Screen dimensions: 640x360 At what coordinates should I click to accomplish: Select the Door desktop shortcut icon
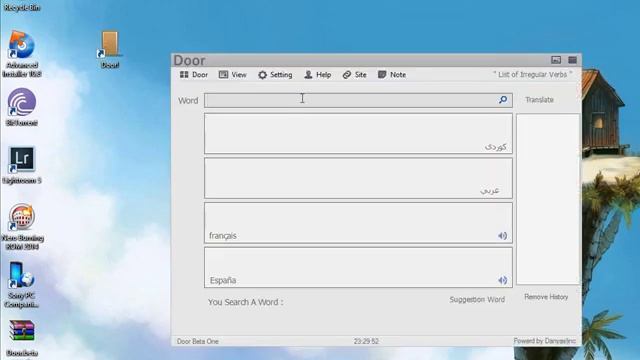pyautogui.click(x=110, y=49)
